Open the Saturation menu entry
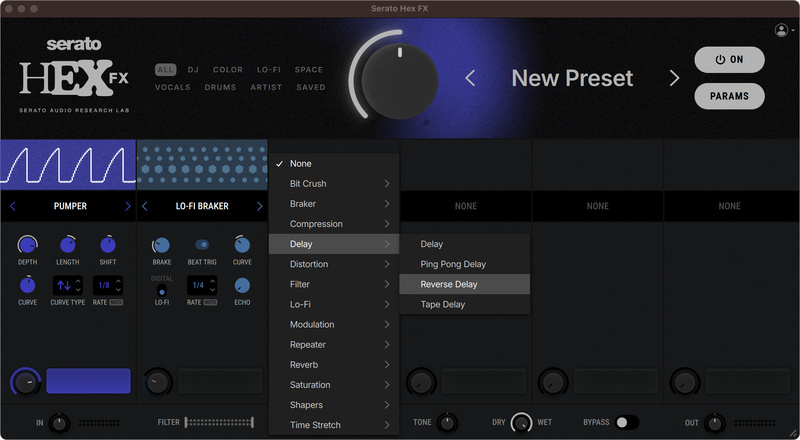The width and height of the screenshot is (800, 440). (x=334, y=385)
